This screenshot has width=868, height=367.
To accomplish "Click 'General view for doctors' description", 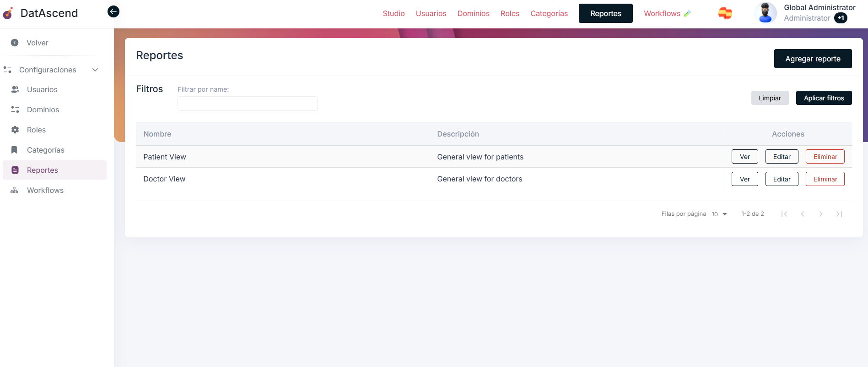I will pos(480,179).
